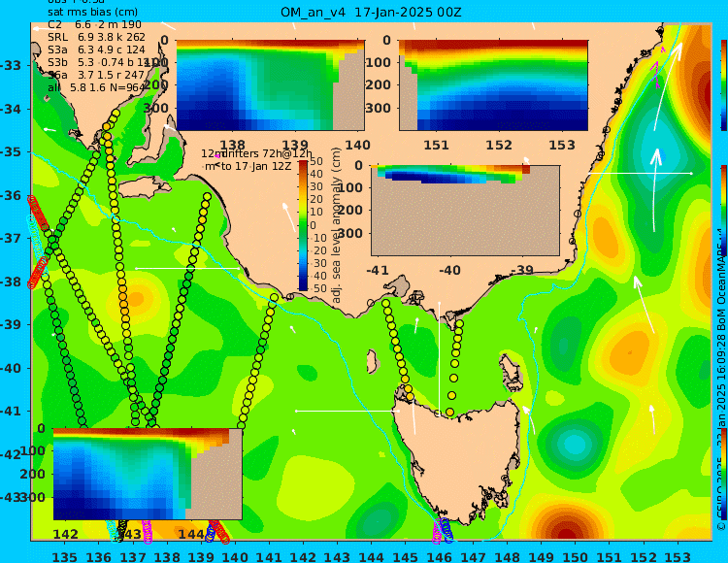
Task: Click the longitude axis label 144
Action: pyautogui.click(x=371, y=556)
